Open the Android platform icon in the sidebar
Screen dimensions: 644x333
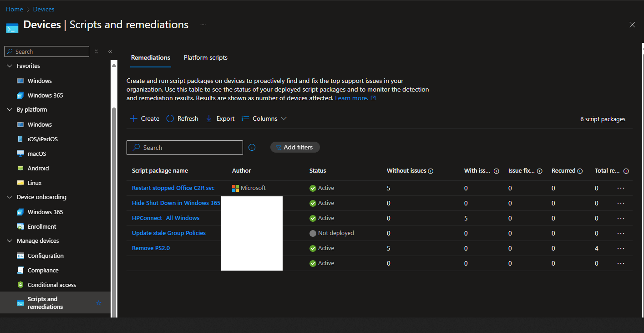20,168
